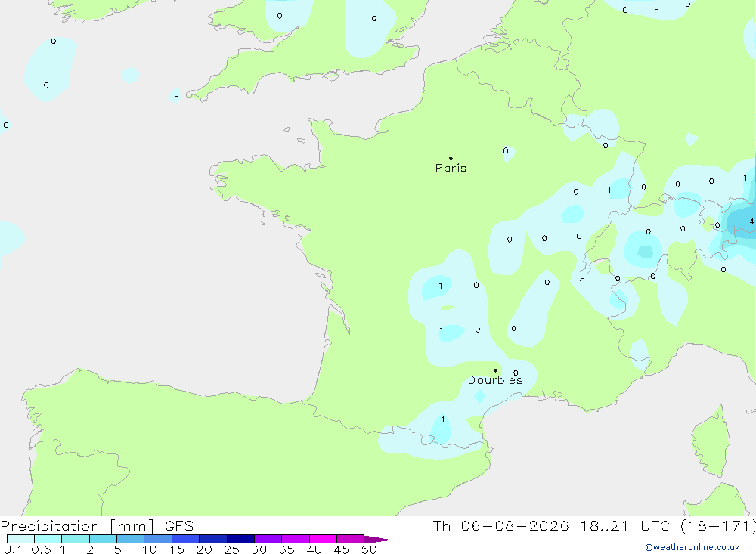This screenshot has height=554, width=756.
Task: Select the 40 mm pink legend swatch
Action: [x=323, y=539]
